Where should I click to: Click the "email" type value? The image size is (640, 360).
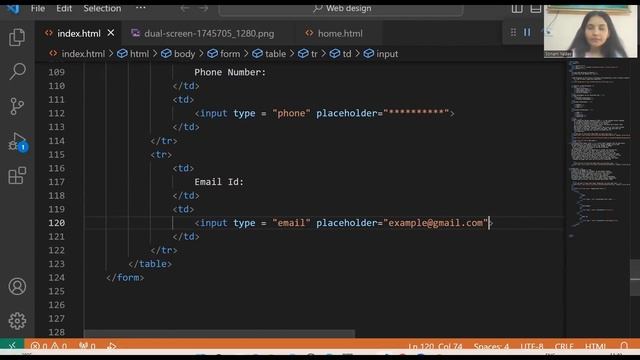tap(291, 223)
